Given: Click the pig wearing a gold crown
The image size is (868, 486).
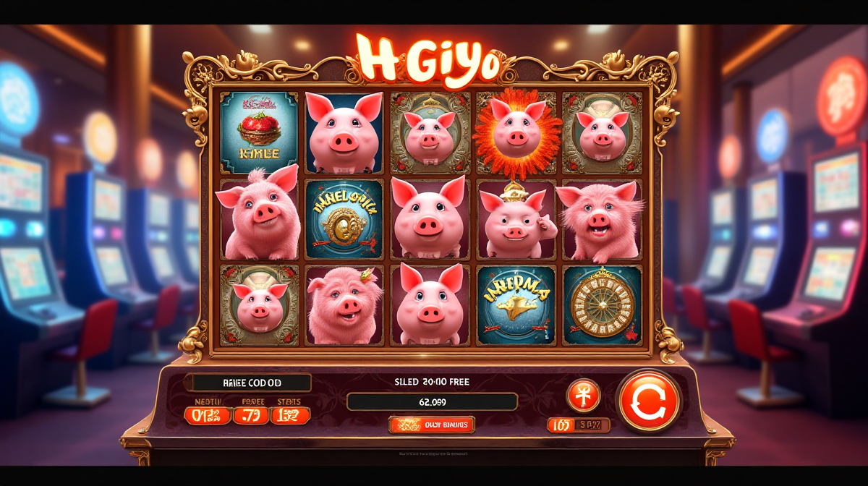Looking at the screenshot, I should pos(516,220).
